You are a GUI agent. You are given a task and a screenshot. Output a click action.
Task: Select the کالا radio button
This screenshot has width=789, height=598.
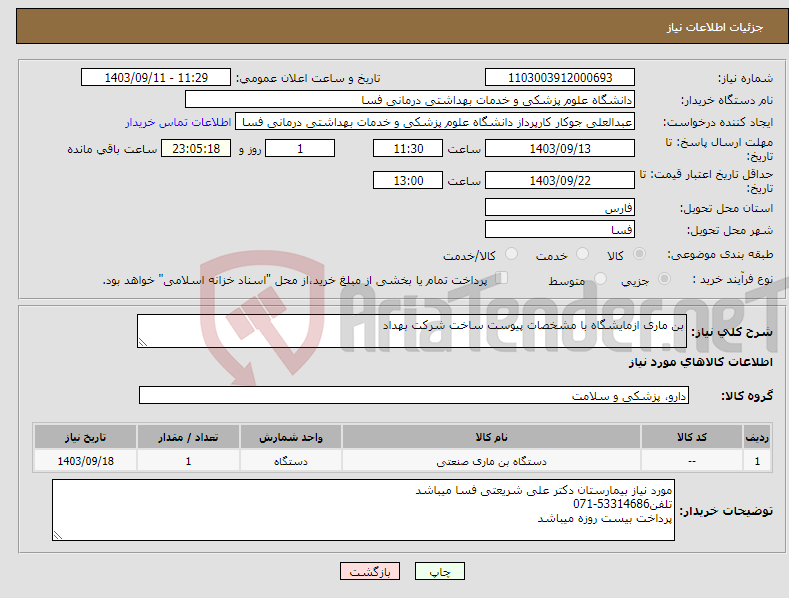click(x=639, y=254)
